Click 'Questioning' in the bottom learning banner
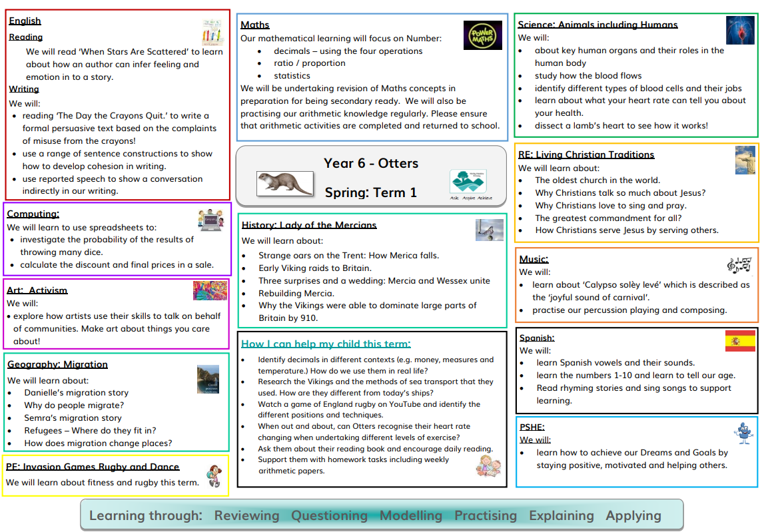The image size is (776, 532). (x=329, y=515)
